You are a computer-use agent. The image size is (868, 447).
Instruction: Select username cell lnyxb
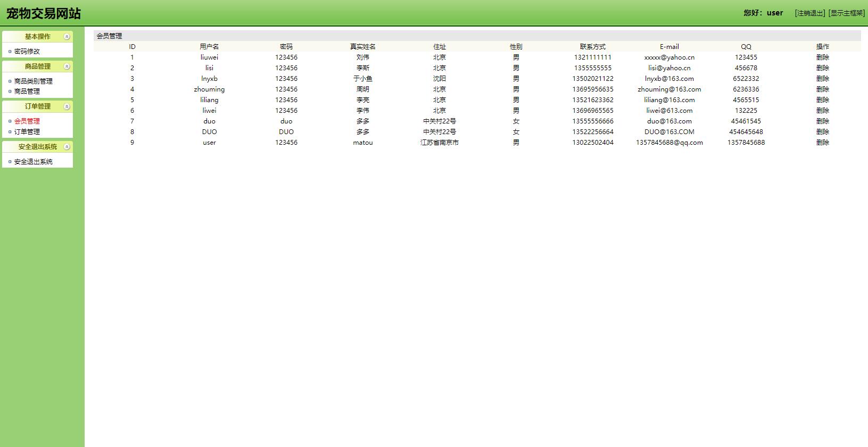(209, 79)
